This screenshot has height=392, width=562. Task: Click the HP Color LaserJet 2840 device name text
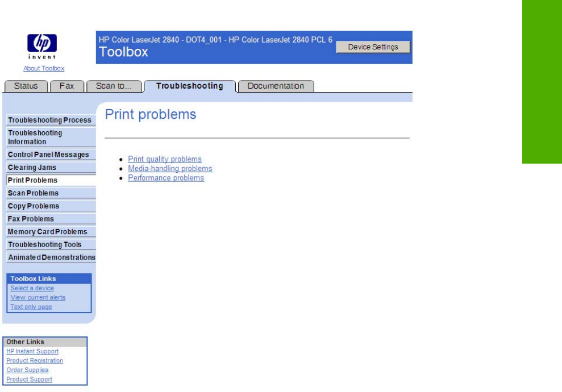pos(216,40)
